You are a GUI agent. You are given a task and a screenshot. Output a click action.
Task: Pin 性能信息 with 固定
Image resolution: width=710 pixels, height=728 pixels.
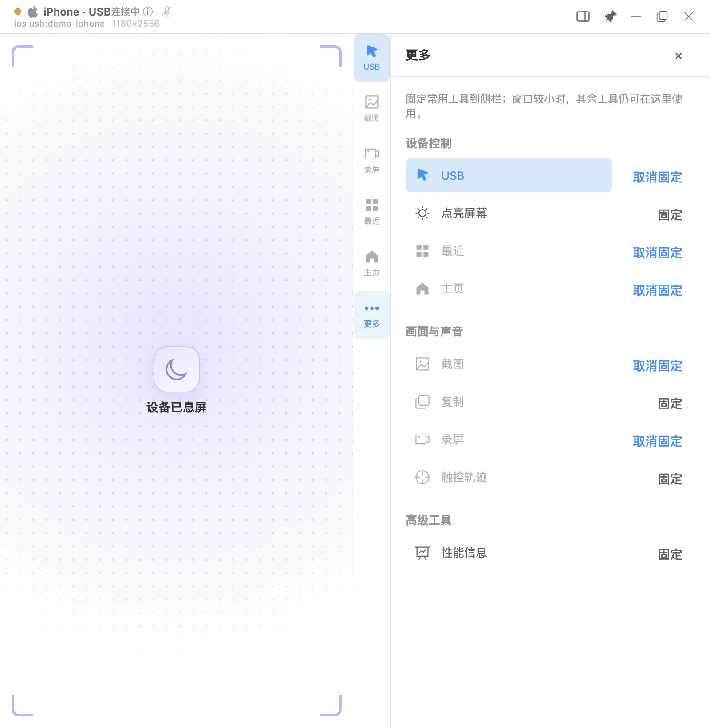coord(670,554)
